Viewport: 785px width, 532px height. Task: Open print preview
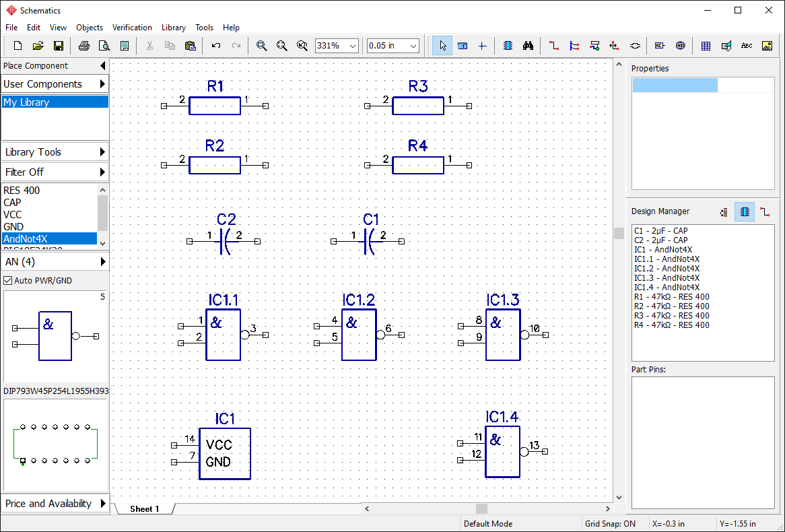point(104,46)
